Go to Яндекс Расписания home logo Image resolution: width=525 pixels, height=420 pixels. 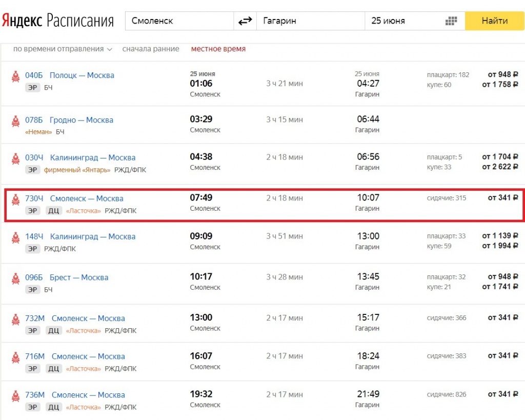57,21
